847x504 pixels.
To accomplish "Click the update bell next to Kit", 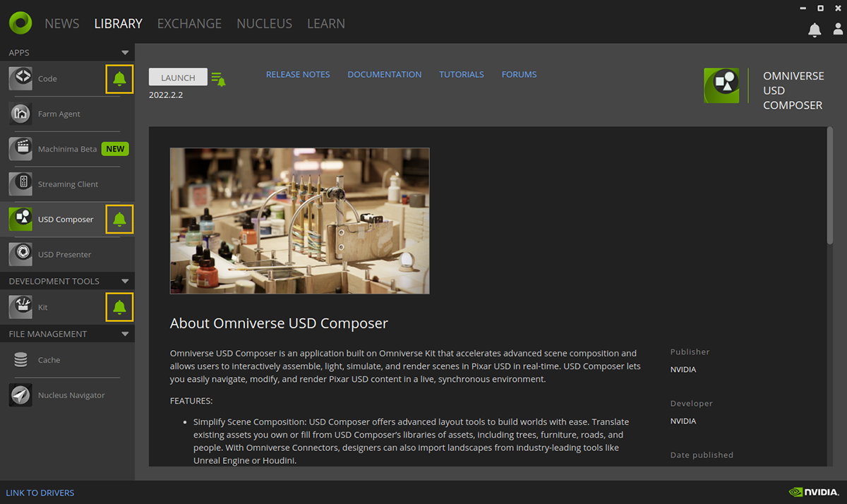I will point(119,307).
